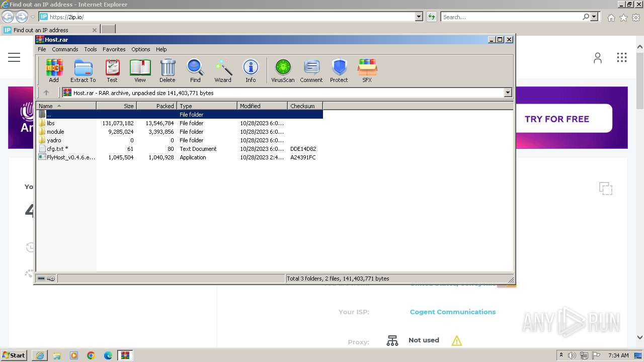Screen dimensions: 644x362
Task: Open the Options menu
Action: (x=141, y=49)
